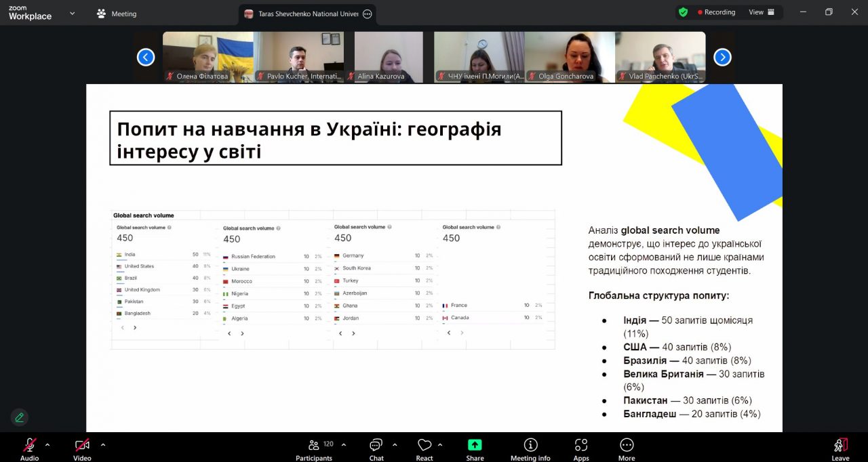Open Meeting info
This screenshot has width=868, height=462.
[530, 446]
